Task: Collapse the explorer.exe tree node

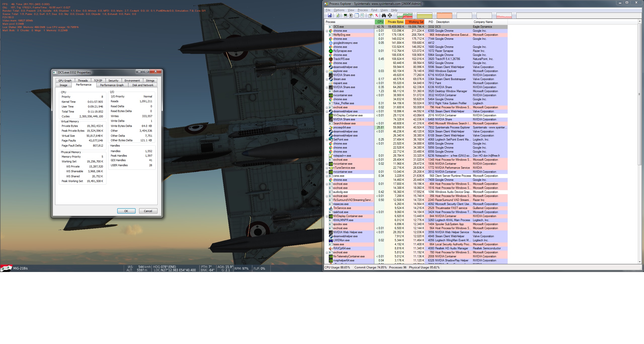Action: 327,71
